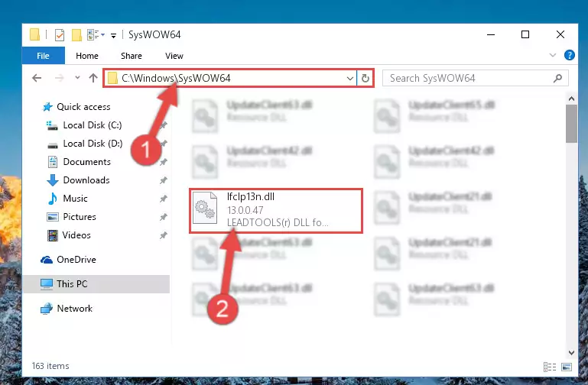Click the scroll up arrow
The image size is (588, 385).
click(571, 99)
